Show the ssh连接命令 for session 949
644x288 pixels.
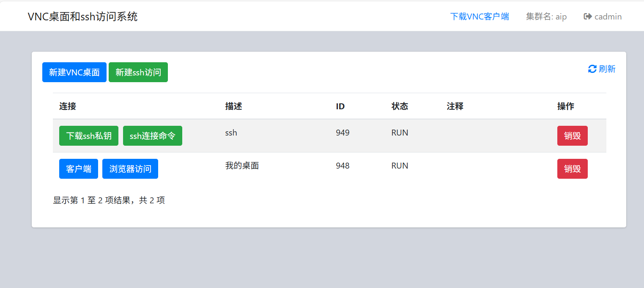pos(153,136)
